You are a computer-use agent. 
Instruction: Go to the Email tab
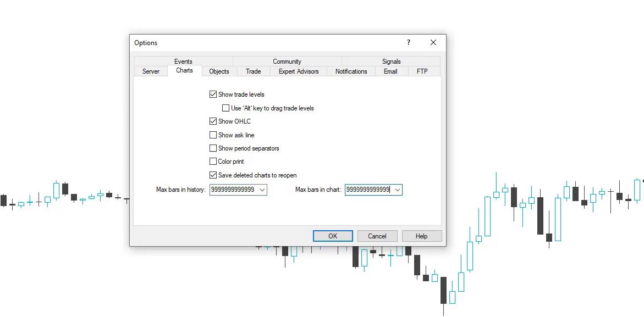[x=390, y=71]
